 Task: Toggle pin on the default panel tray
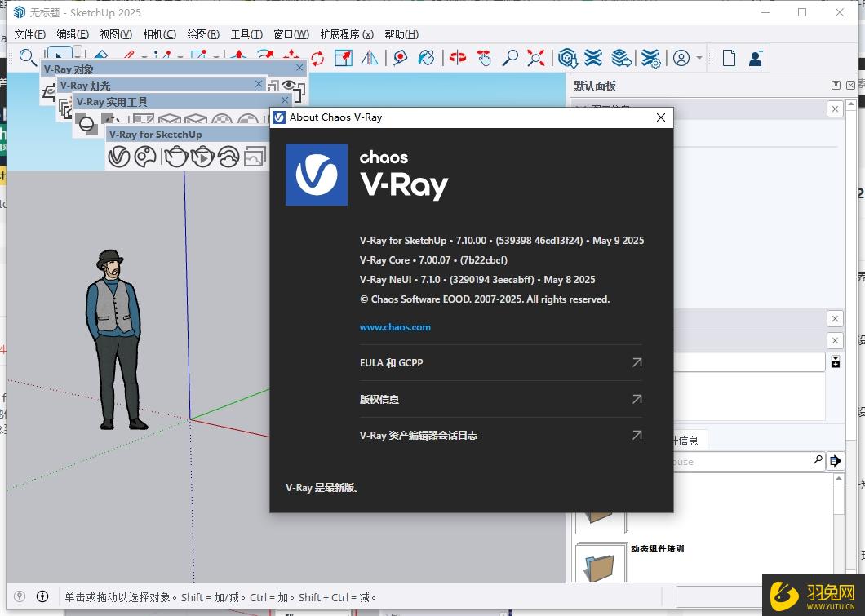(836, 86)
